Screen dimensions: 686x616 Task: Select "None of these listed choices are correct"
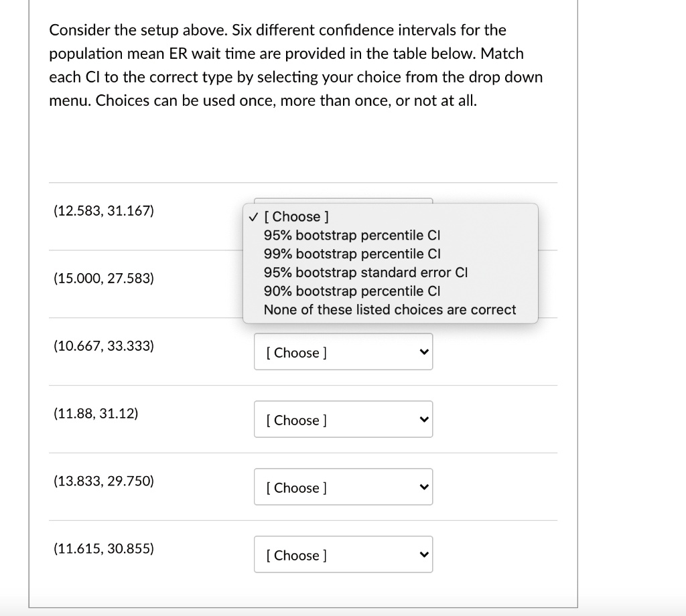(390, 309)
